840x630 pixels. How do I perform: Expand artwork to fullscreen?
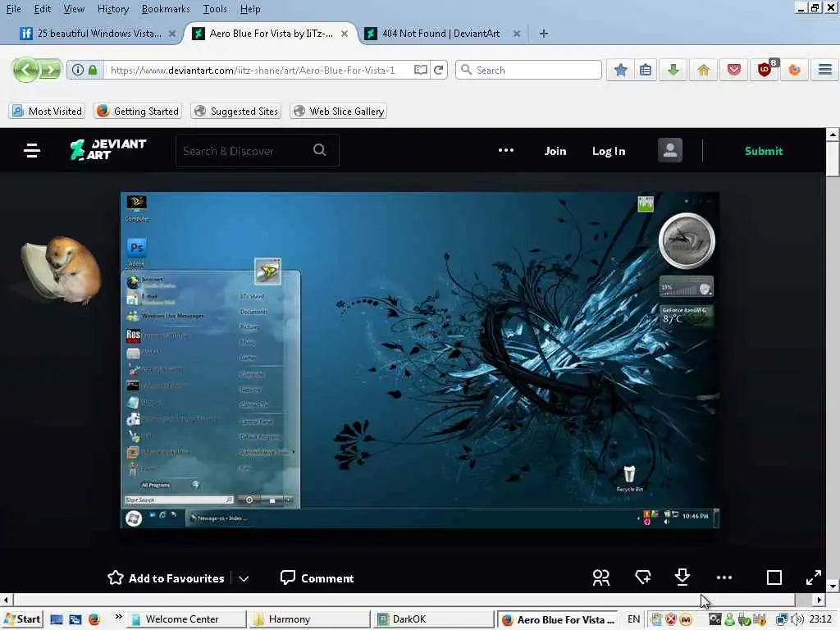click(814, 577)
